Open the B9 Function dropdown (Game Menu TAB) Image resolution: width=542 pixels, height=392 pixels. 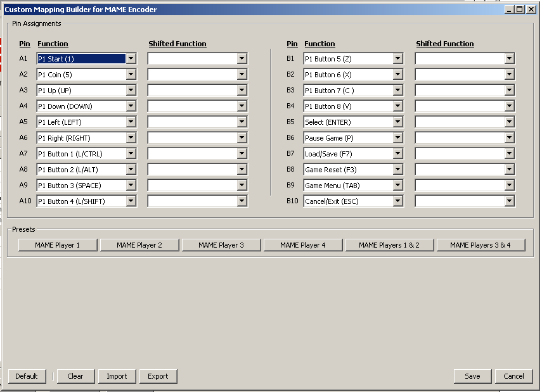(x=397, y=186)
